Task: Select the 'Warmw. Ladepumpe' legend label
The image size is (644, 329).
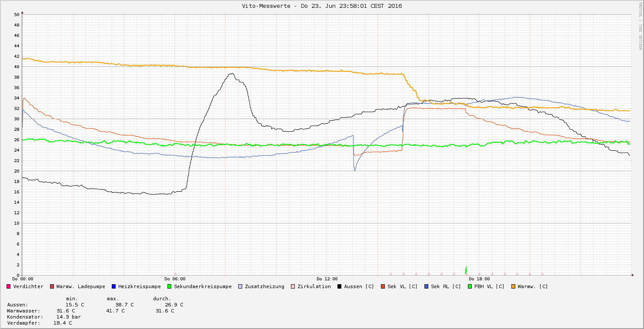Action: (80, 286)
